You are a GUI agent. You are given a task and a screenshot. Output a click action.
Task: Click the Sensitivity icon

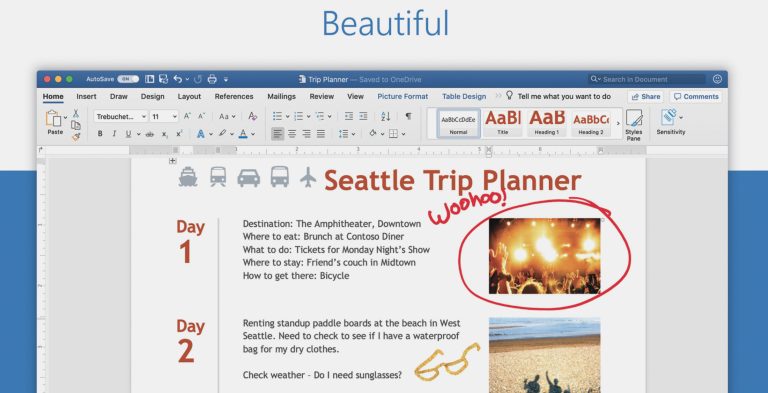tap(668, 118)
